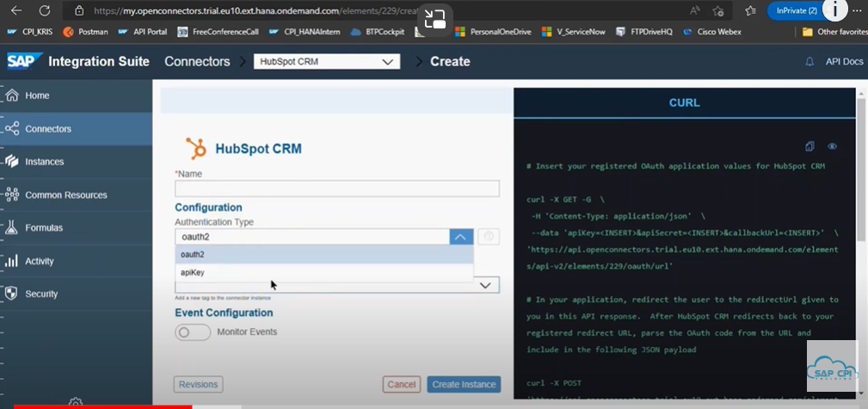
Task: Open the InPrivate profile button
Action: coord(796,10)
